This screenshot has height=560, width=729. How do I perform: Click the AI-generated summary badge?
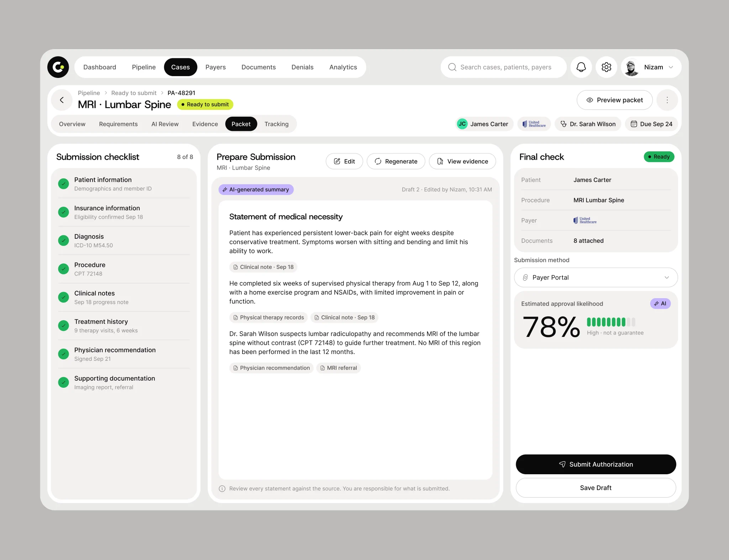(256, 190)
